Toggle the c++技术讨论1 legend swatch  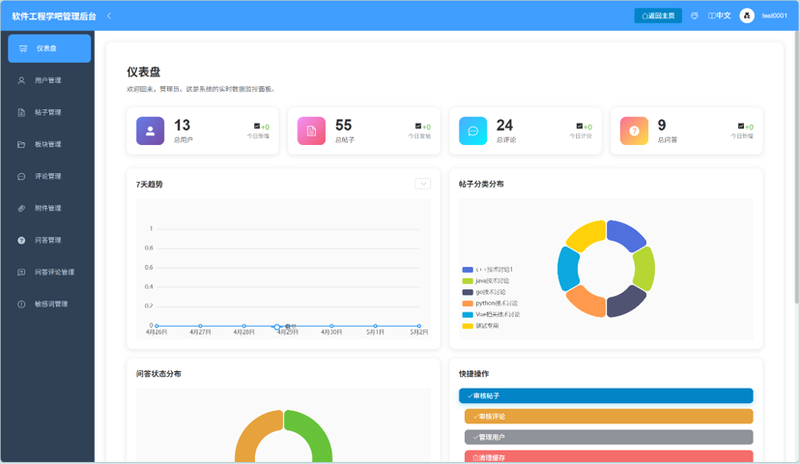click(467, 270)
